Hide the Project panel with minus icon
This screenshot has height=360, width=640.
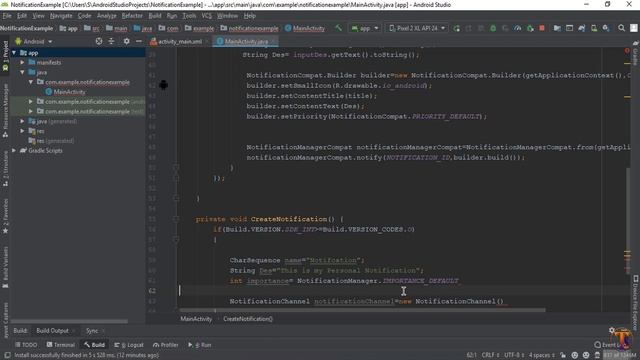pyautogui.click(x=139, y=41)
